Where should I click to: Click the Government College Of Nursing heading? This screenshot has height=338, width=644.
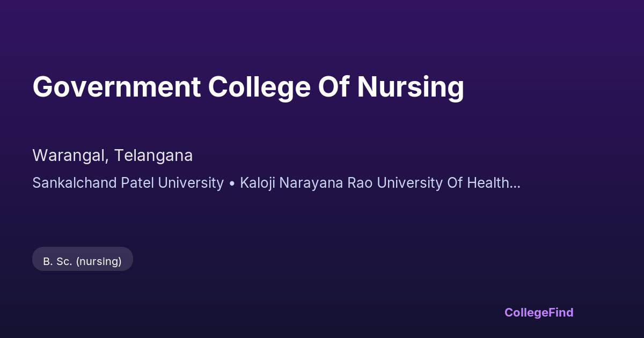click(x=248, y=87)
